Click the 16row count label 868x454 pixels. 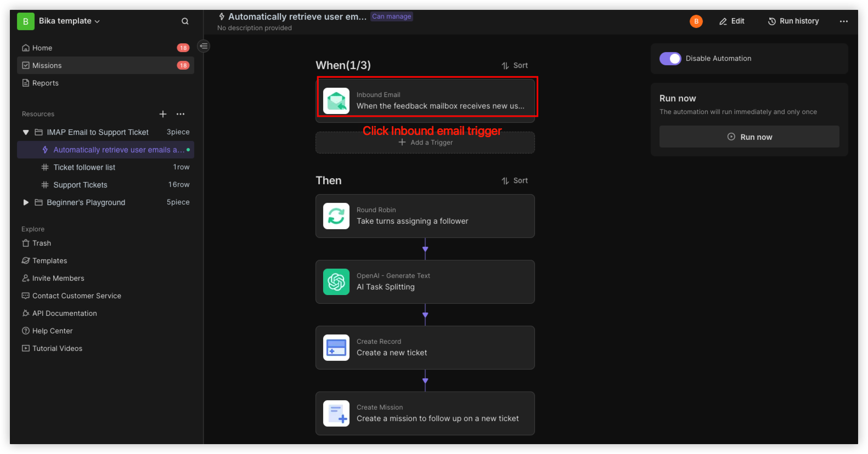(x=179, y=185)
